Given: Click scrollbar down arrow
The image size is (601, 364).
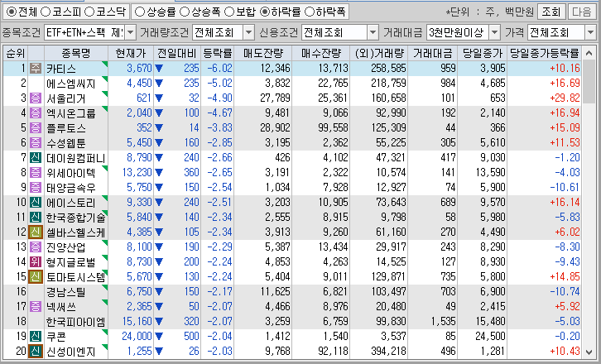Looking at the screenshot, I should 589,352.
